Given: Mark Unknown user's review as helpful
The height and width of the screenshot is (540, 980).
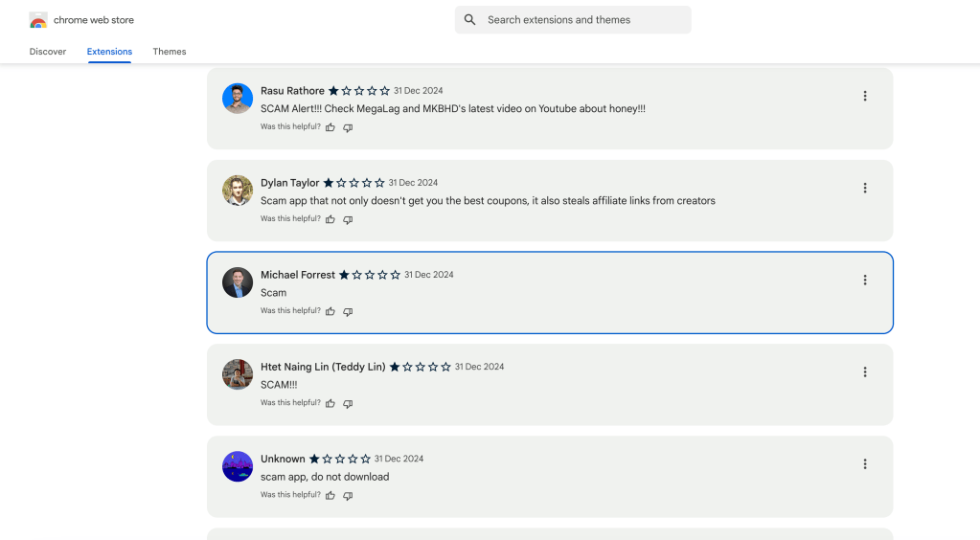Looking at the screenshot, I should [x=330, y=495].
